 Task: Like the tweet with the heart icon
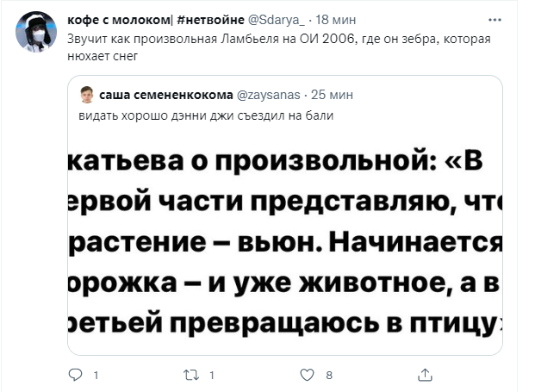click(x=307, y=375)
